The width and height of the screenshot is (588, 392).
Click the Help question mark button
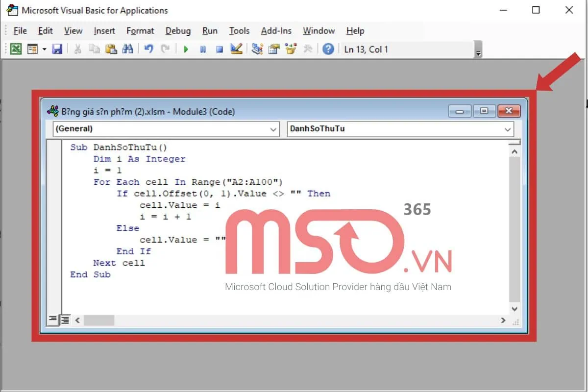click(328, 49)
